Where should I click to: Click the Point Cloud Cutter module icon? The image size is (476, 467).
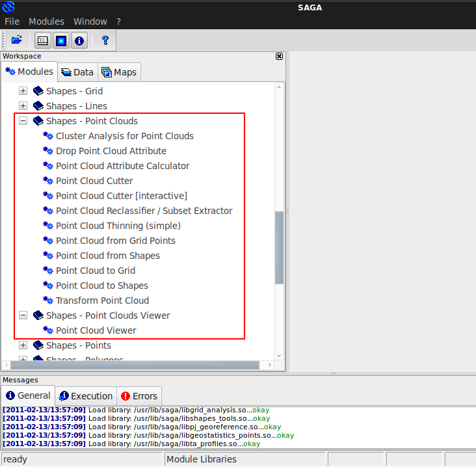pyautogui.click(x=47, y=181)
